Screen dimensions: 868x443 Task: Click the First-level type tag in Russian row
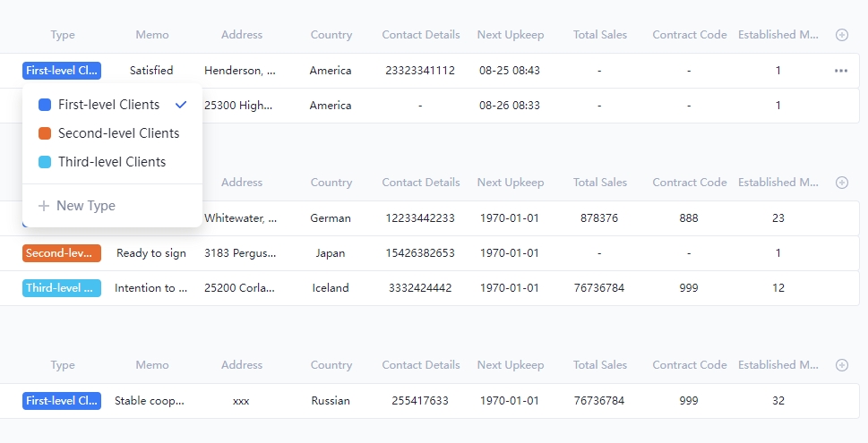click(x=62, y=401)
